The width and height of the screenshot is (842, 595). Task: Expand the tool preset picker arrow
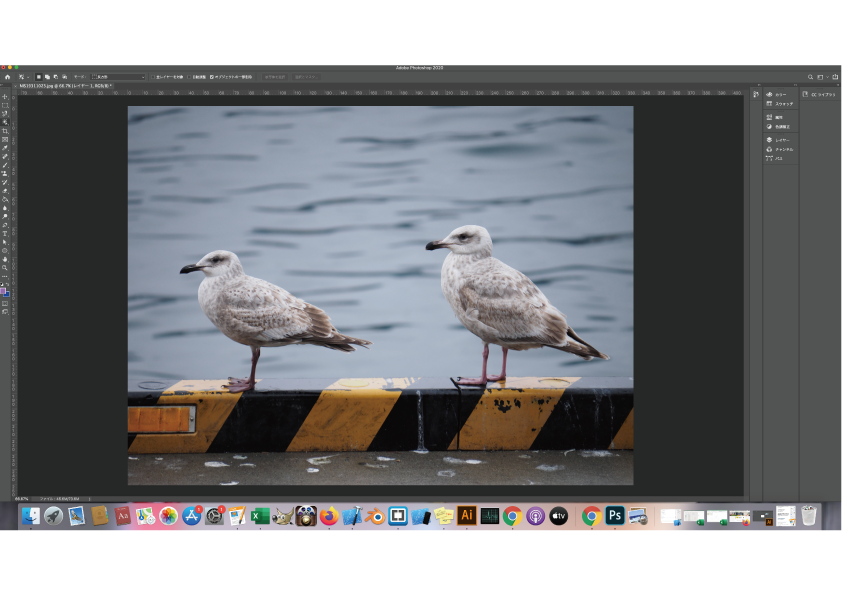pyautogui.click(x=26, y=76)
